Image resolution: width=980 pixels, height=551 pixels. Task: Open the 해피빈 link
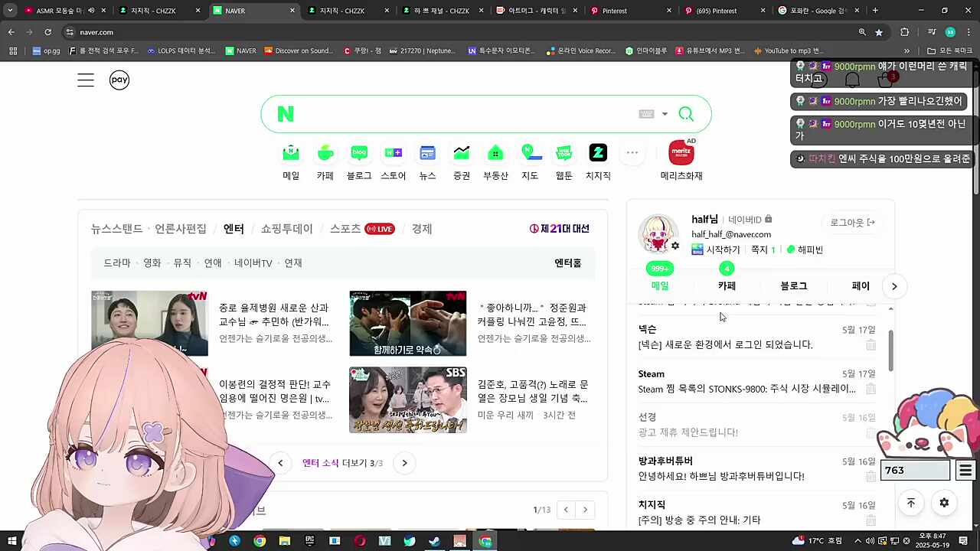point(805,249)
